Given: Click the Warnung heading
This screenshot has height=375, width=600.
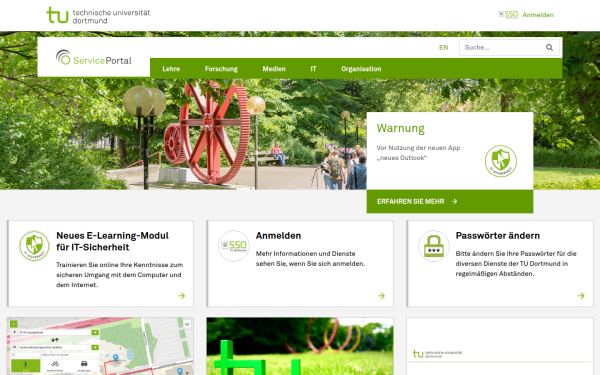Looking at the screenshot, I should click(x=401, y=128).
